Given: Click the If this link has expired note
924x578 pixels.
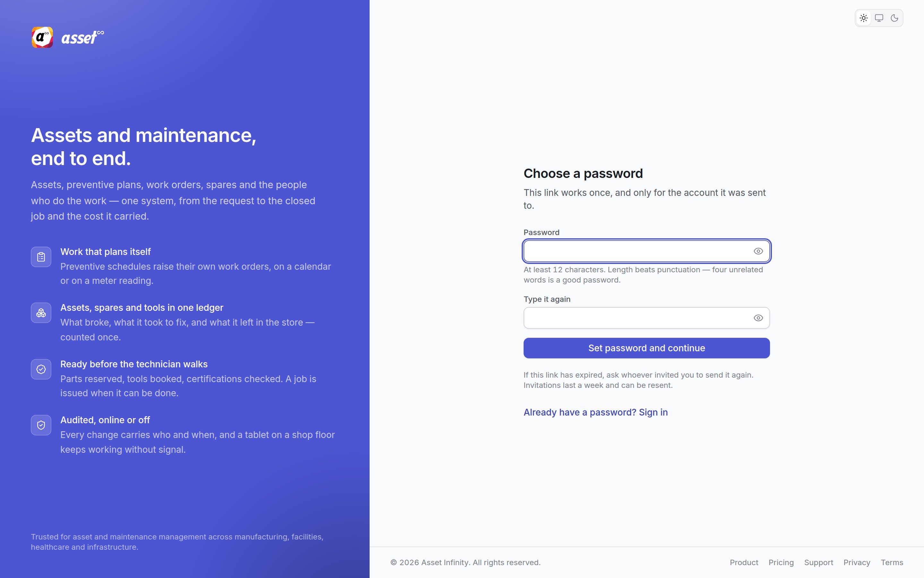Looking at the screenshot, I should coord(638,381).
